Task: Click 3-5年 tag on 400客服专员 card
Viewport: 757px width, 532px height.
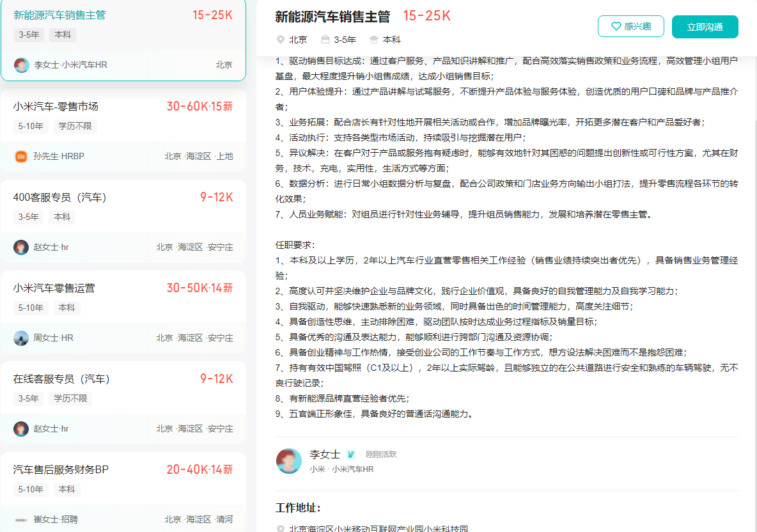Action: 29,217
